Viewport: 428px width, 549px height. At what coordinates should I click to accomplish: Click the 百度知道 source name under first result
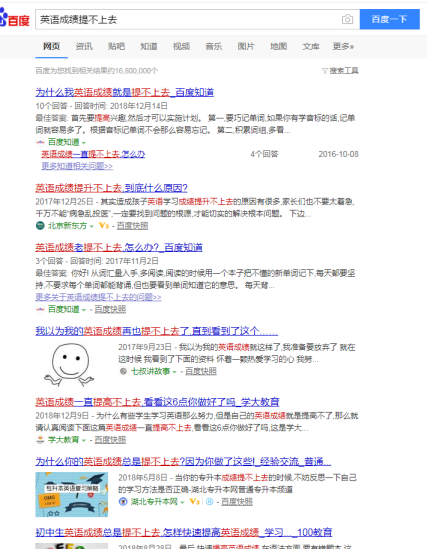click(x=63, y=142)
